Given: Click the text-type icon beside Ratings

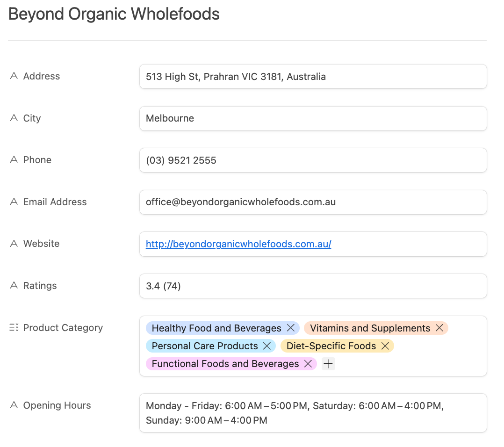Looking at the screenshot, I should (14, 285).
